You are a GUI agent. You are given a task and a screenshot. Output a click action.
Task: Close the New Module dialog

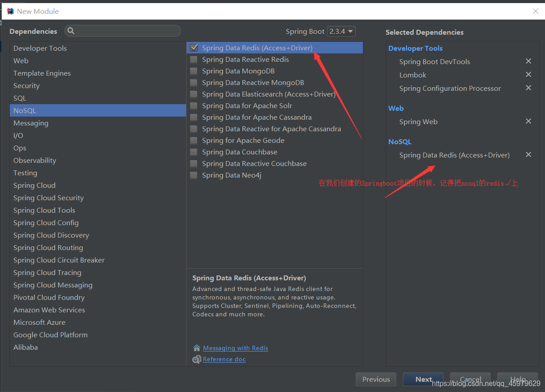coord(536,11)
